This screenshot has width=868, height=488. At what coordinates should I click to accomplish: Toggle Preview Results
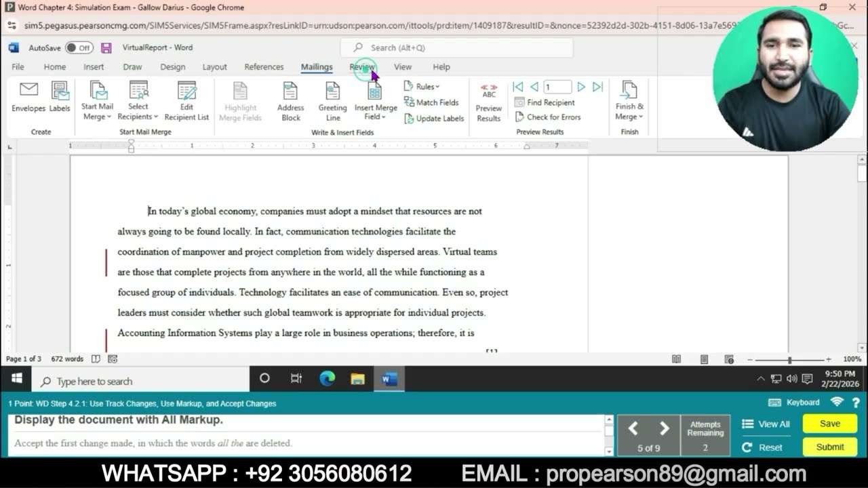click(x=489, y=102)
